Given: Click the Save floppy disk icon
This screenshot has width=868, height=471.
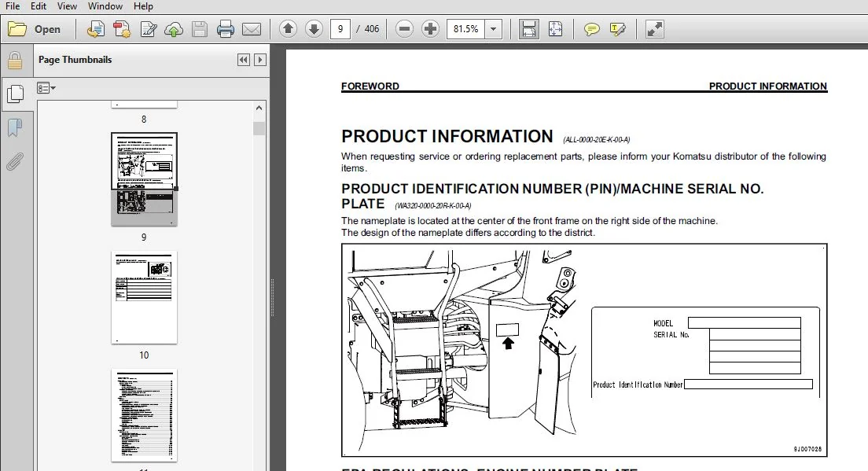Looking at the screenshot, I should (x=200, y=29).
